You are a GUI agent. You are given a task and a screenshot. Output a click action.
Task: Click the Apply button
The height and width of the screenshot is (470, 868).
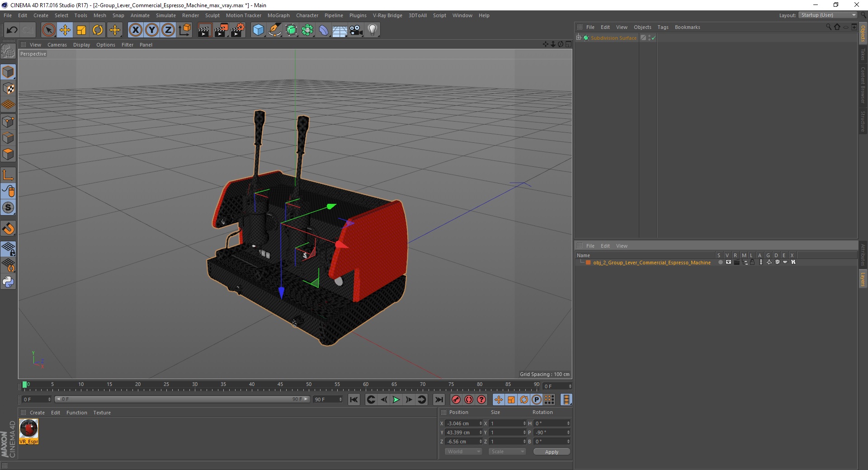[552, 452]
